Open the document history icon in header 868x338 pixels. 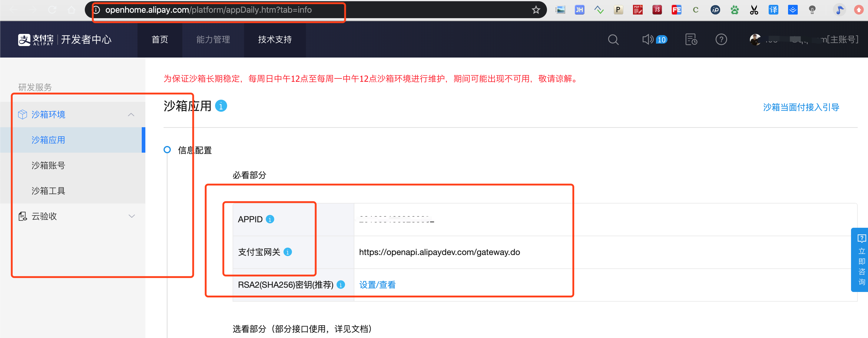[x=691, y=39]
